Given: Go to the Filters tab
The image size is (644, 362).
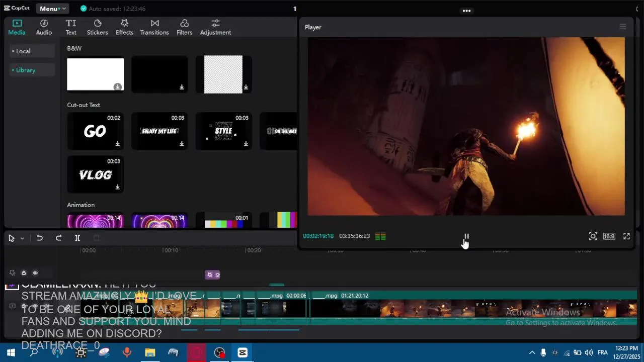Looking at the screenshot, I should [184, 27].
